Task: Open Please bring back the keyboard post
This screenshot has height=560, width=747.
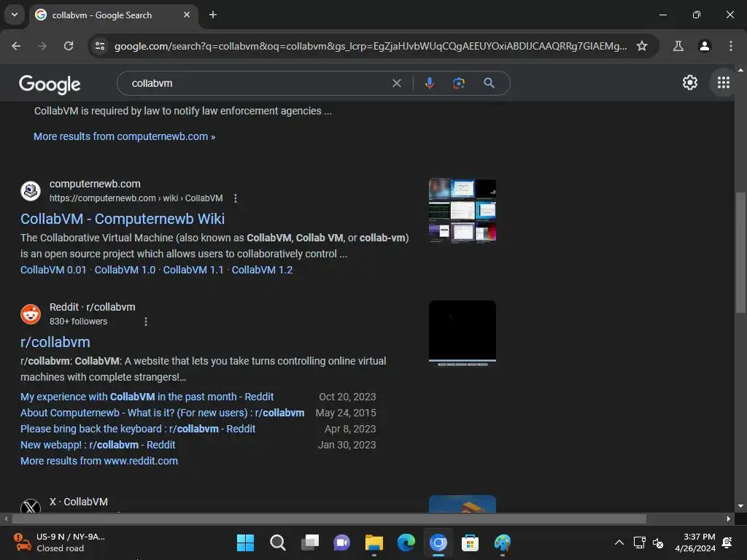Action: [138, 429]
